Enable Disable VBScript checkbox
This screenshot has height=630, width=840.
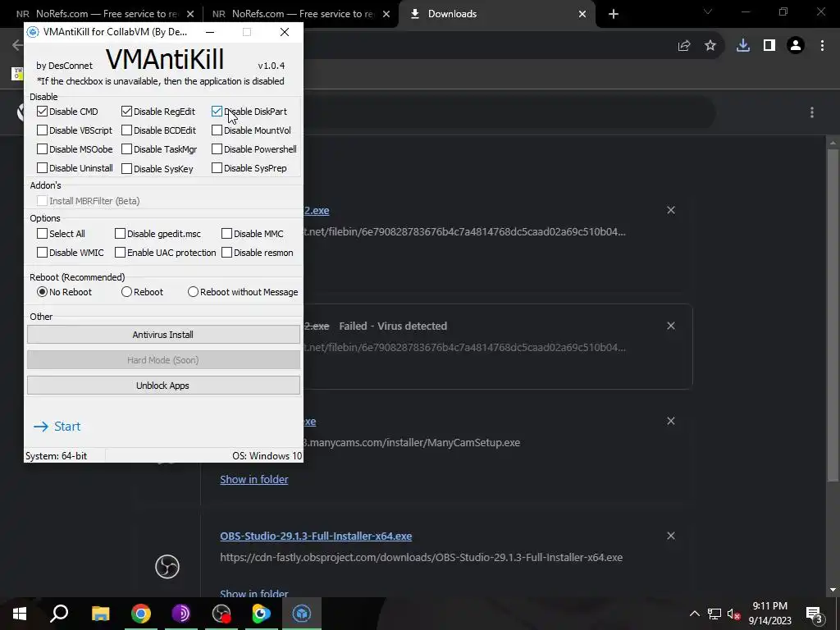pyautogui.click(x=43, y=130)
